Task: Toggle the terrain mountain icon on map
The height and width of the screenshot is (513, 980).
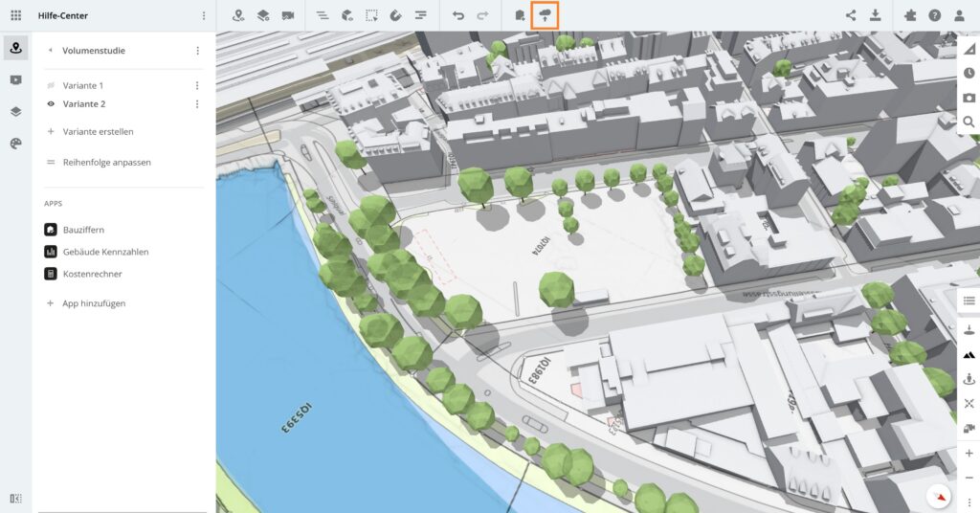Action: [969, 354]
